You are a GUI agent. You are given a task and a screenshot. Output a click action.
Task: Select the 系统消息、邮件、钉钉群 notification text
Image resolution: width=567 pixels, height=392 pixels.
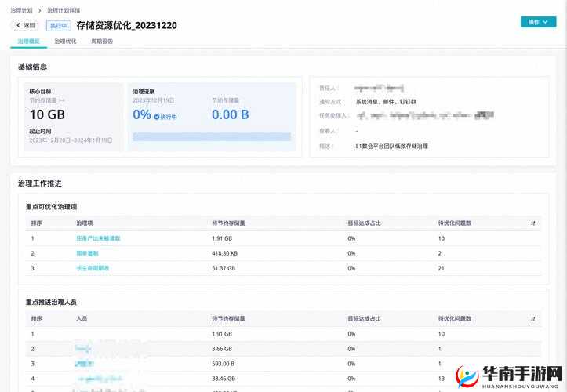(386, 102)
